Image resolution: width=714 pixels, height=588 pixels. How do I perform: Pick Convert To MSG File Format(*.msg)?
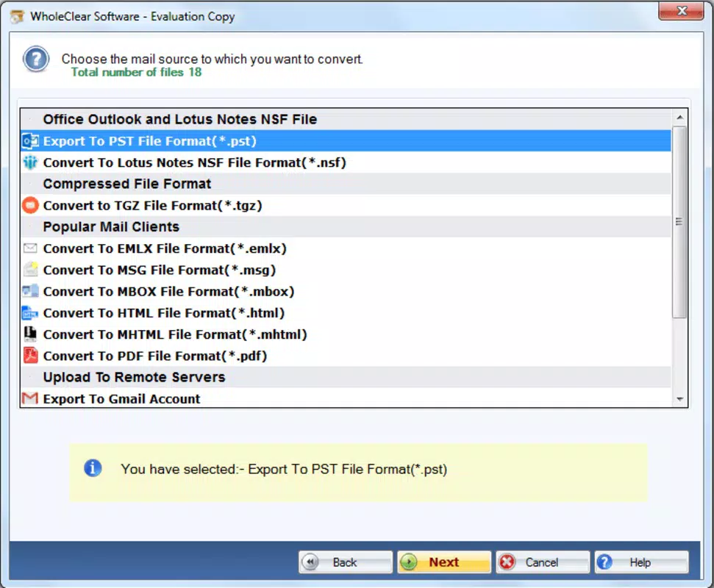pyautogui.click(x=346, y=270)
